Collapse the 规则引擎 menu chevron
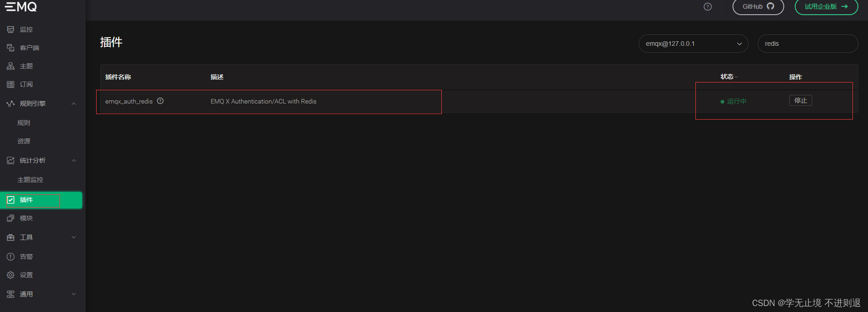Screen dimensions: 868x312 pos(74,104)
